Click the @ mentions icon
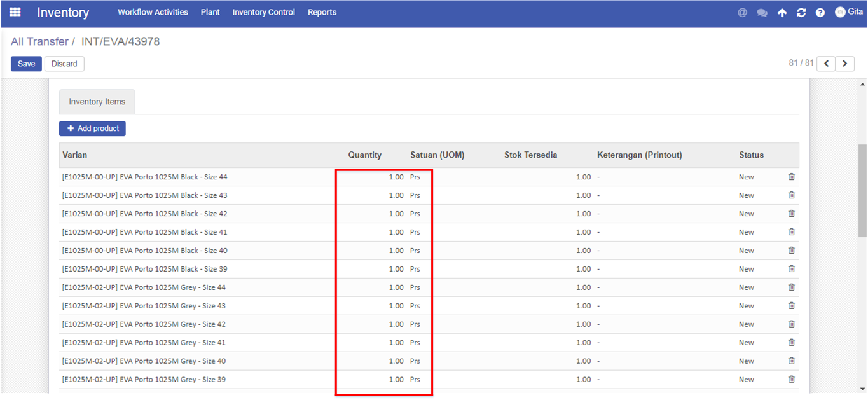 [x=742, y=12]
